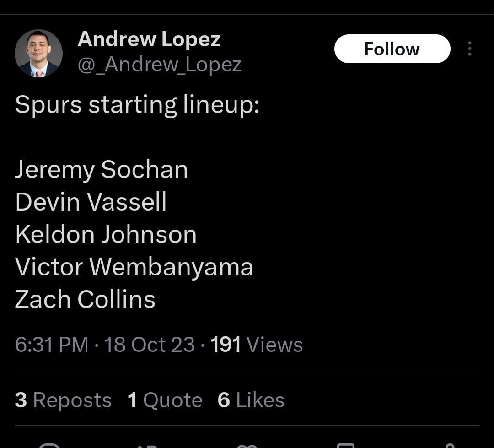This screenshot has height=448, width=494.
Task: Show the 6 Likes list
Action: 251,400
